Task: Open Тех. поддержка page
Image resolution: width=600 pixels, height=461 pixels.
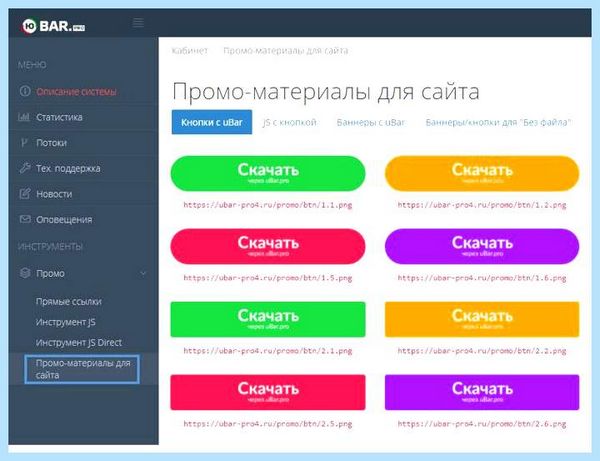Action: click(x=68, y=168)
